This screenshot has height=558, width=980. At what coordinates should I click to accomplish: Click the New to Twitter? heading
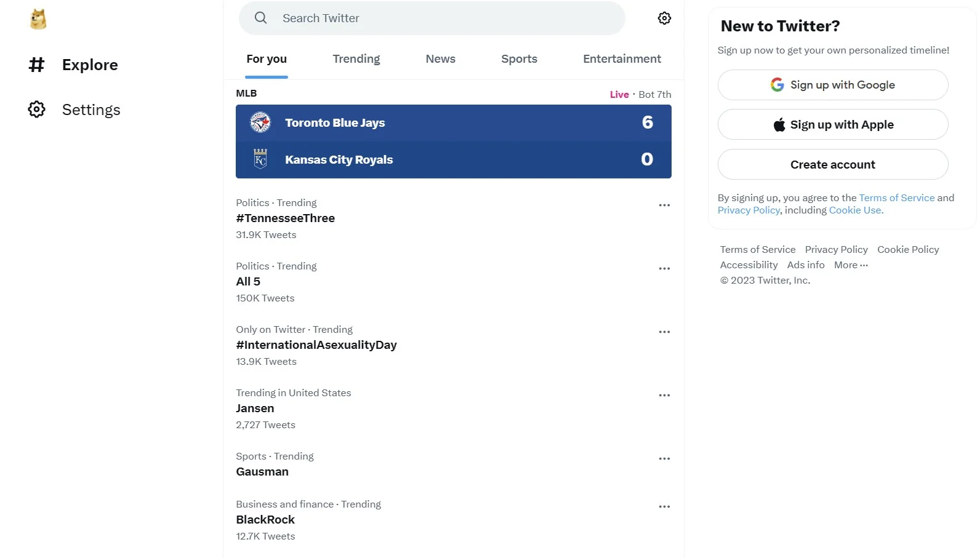(780, 26)
